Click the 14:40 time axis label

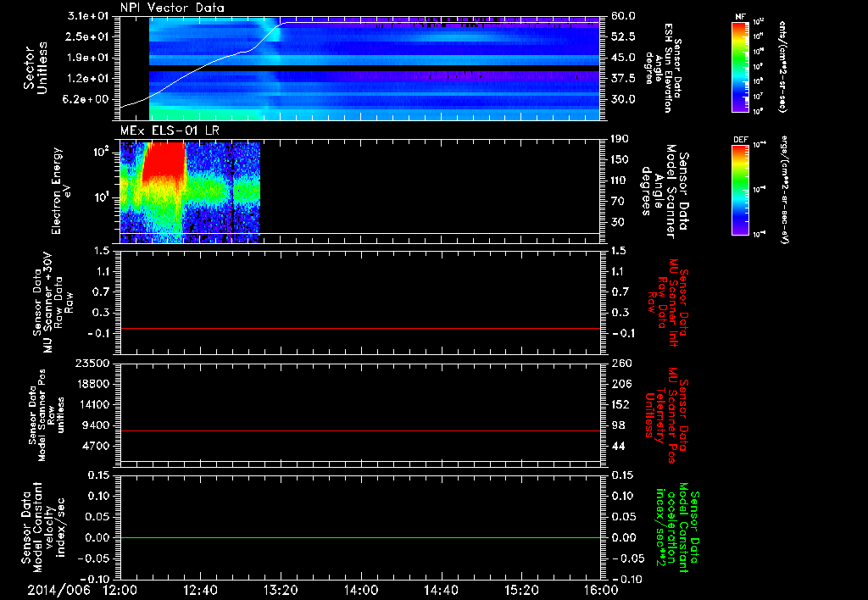tap(441, 590)
